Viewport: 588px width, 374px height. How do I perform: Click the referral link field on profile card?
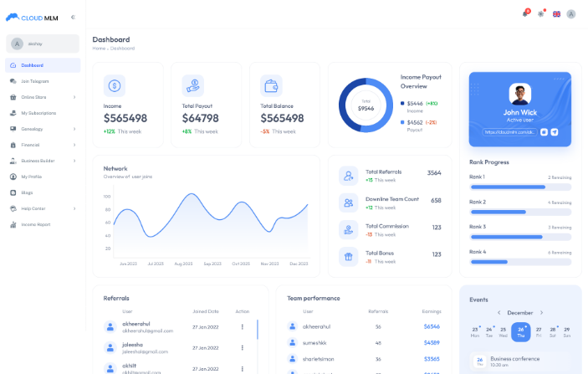(x=509, y=132)
